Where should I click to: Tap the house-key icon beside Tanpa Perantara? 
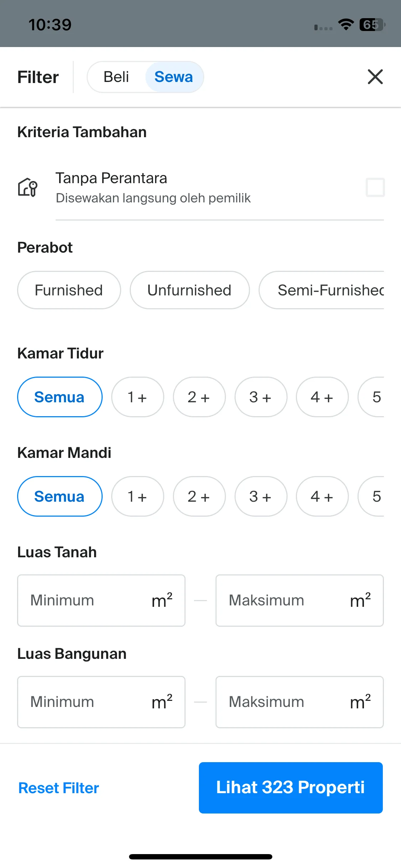coord(28,187)
